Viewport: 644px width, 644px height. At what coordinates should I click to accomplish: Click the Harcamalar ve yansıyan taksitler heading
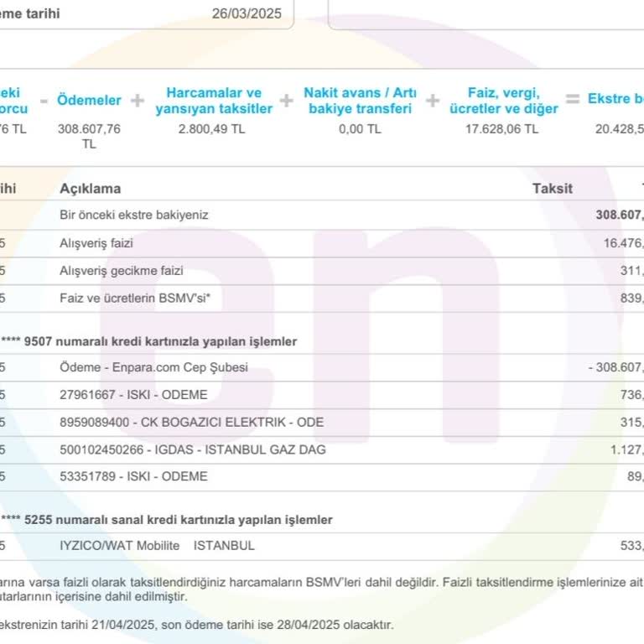point(214,101)
